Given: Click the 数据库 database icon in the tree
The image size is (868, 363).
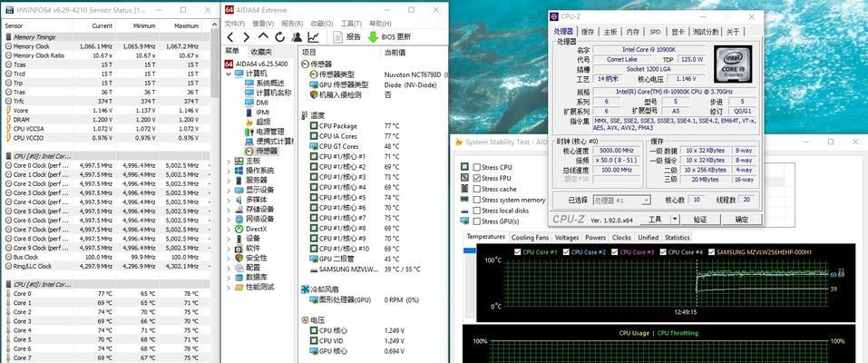Looking at the screenshot, I should tap(239, 277).
